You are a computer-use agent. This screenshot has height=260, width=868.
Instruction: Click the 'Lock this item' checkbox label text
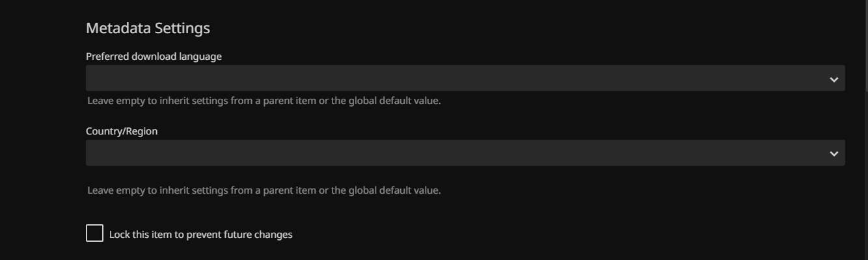tap(200, 235)
